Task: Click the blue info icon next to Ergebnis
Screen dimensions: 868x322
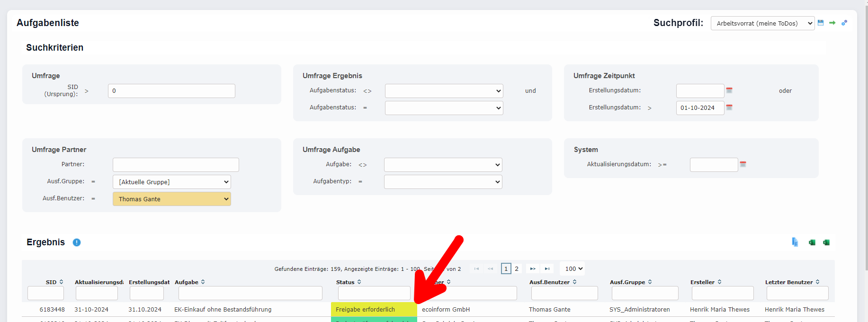Action: (x=77, y=242)
